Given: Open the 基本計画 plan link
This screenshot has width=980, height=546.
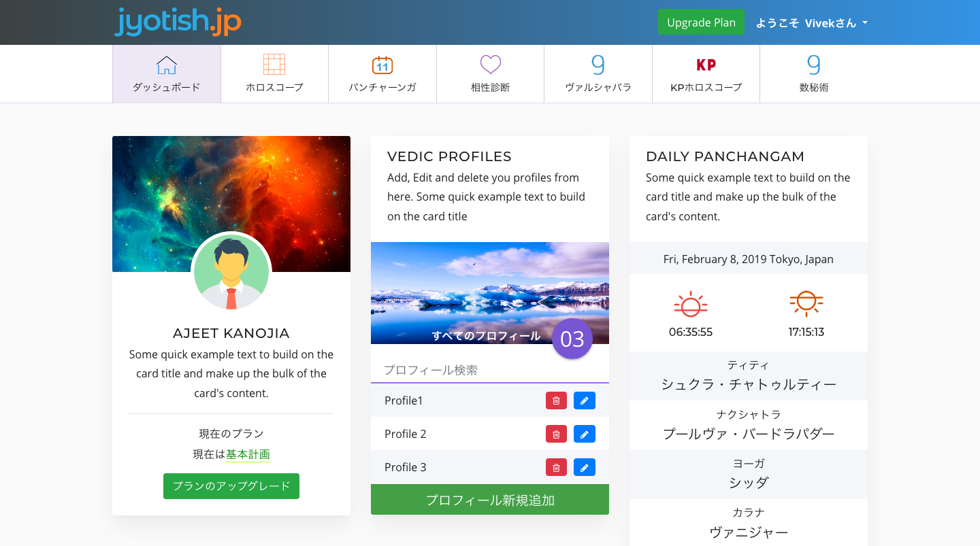Looking at the screenshot, I should click(x=248, y=454).
